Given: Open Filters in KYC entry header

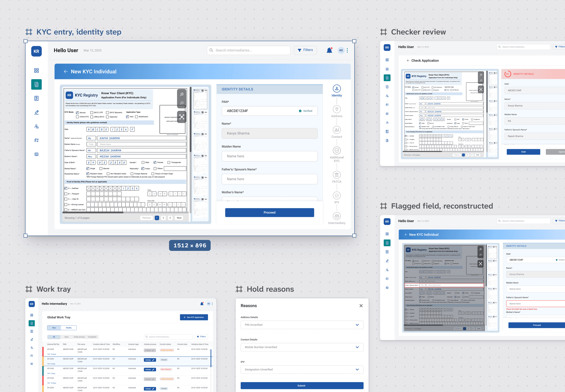Looking at the screenshot, I should click(305, 50).
